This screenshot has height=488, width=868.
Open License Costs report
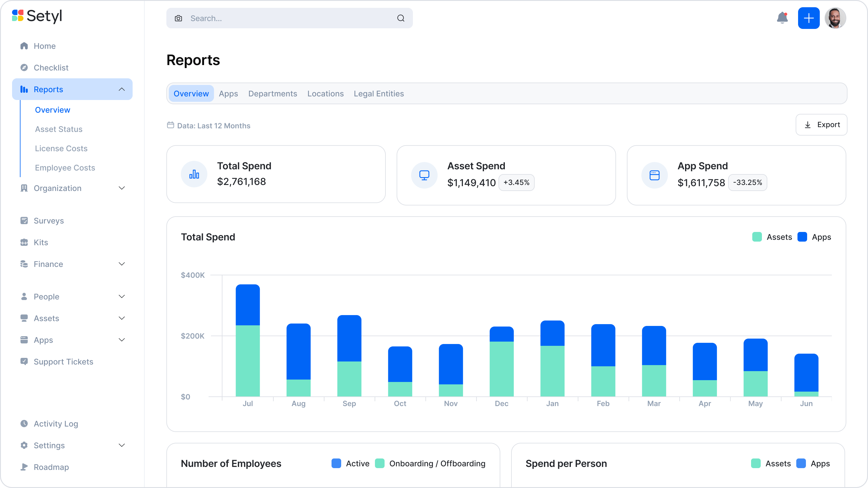pyautogui.click(x=61, y=148)
